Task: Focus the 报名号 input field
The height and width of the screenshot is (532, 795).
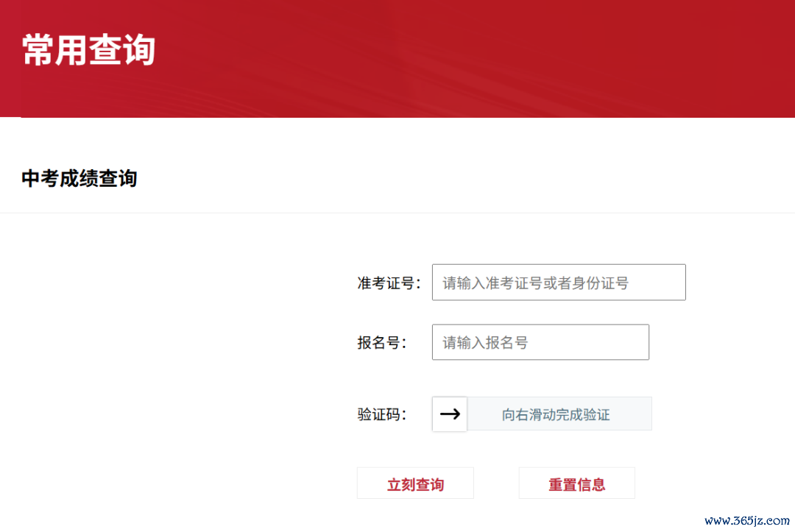Action: click(x=540, y=342)
